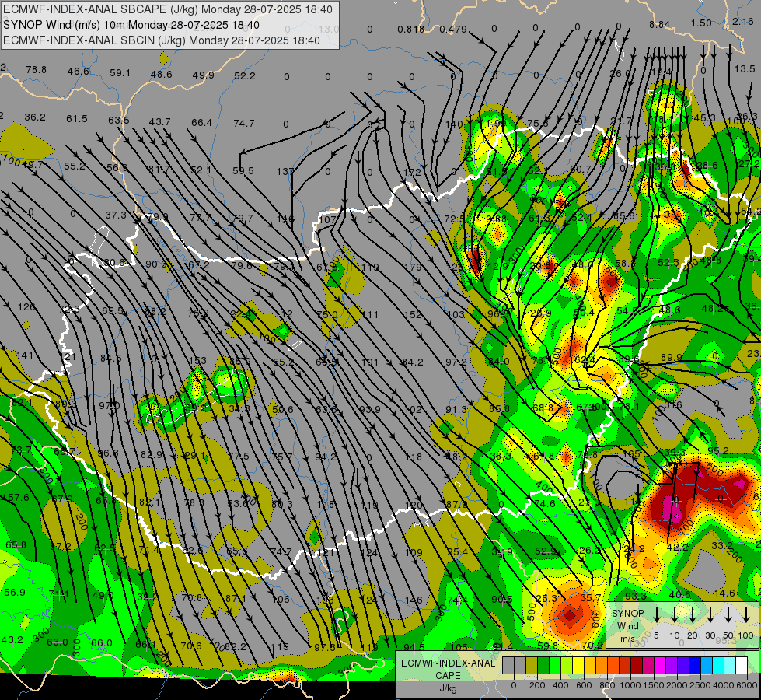Click the 20 m/s wind arrow symbol

click(693, 615)
